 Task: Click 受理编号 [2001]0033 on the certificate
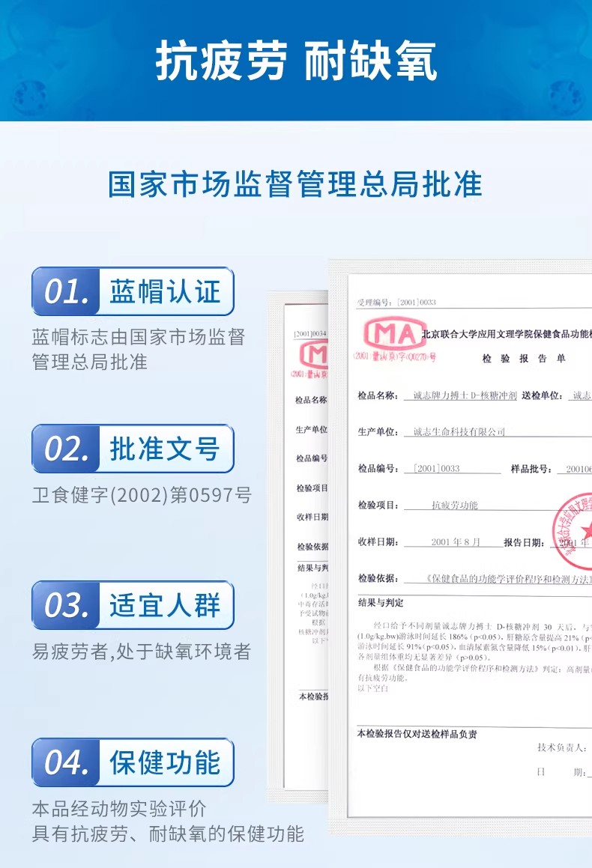[x=396, y=303]
